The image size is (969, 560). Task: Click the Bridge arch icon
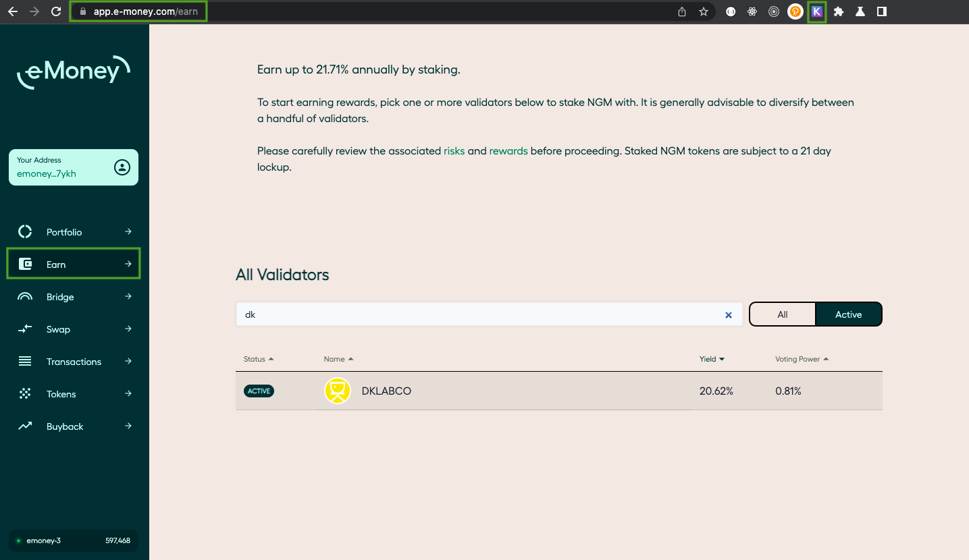(25, 296)
